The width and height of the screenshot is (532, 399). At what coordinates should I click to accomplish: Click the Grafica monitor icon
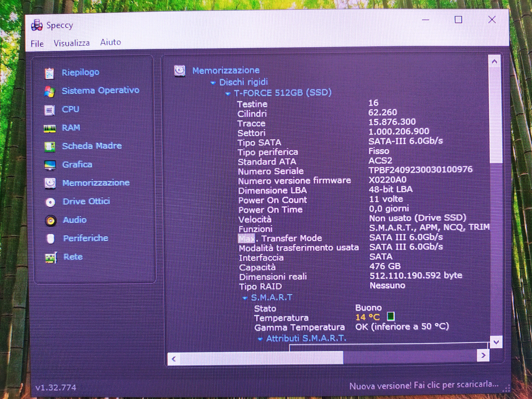pyautogui.click(x=50, y=165)
